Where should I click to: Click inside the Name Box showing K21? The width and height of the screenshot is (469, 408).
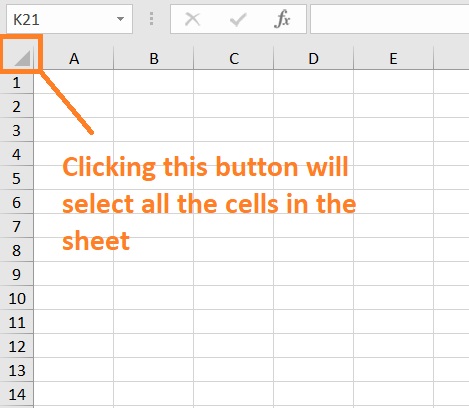(62, 19)
